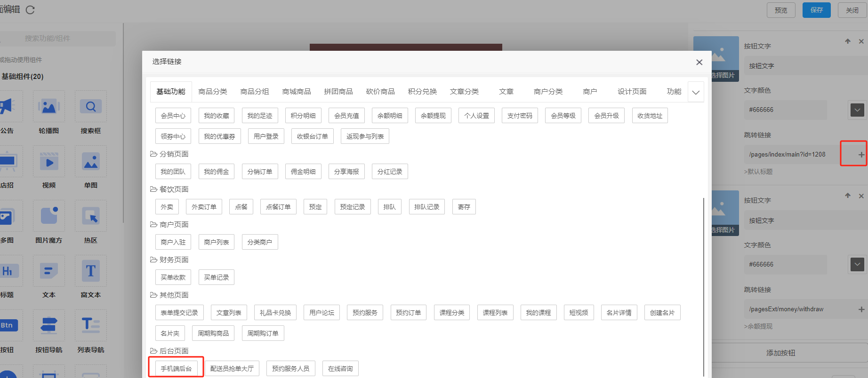Expand the link category tabs chevron

pyautogui.click(x=696, y=92)
